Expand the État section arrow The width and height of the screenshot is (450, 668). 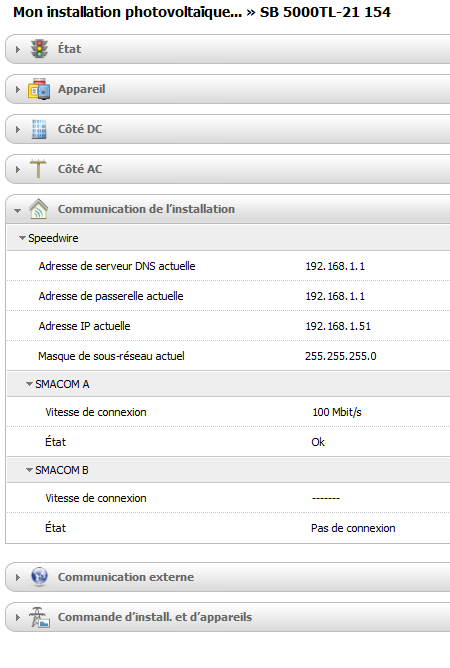coord(17,49)
